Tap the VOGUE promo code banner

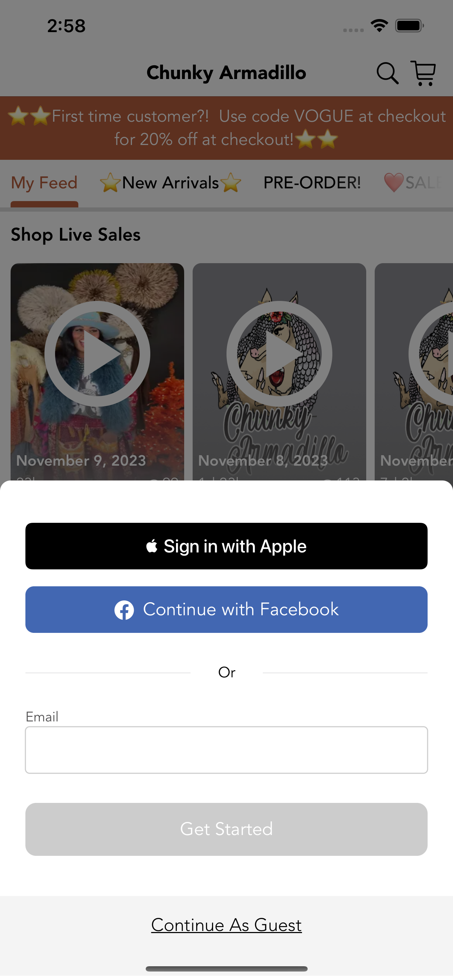[226, 128]
